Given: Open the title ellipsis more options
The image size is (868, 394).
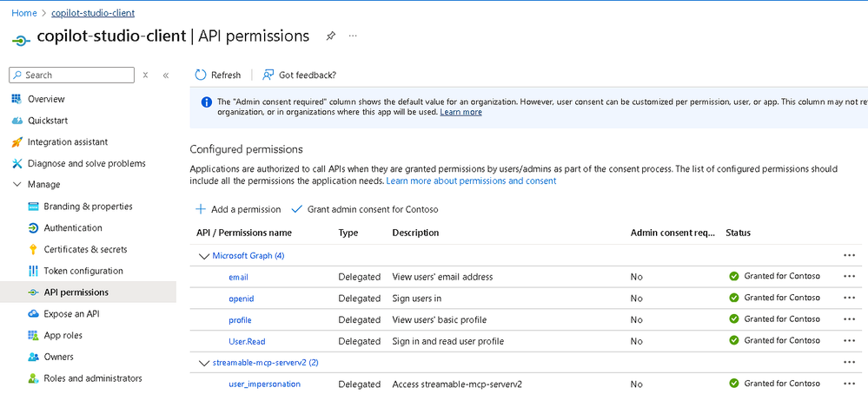Looking at the screenshot, I should point(353,36).
